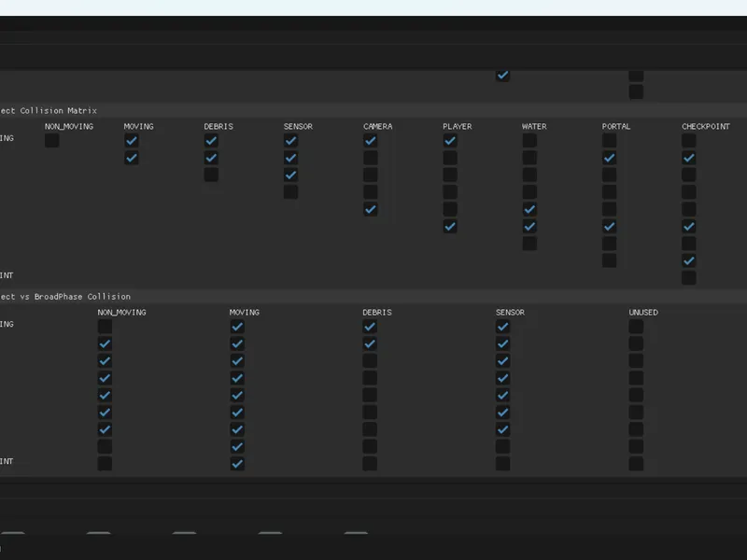Toggle NON_MOVING vs NON_MOVING checkbox in Object Collision Matrix
Viewport: 747px width, 560px height.
[52, 141]
